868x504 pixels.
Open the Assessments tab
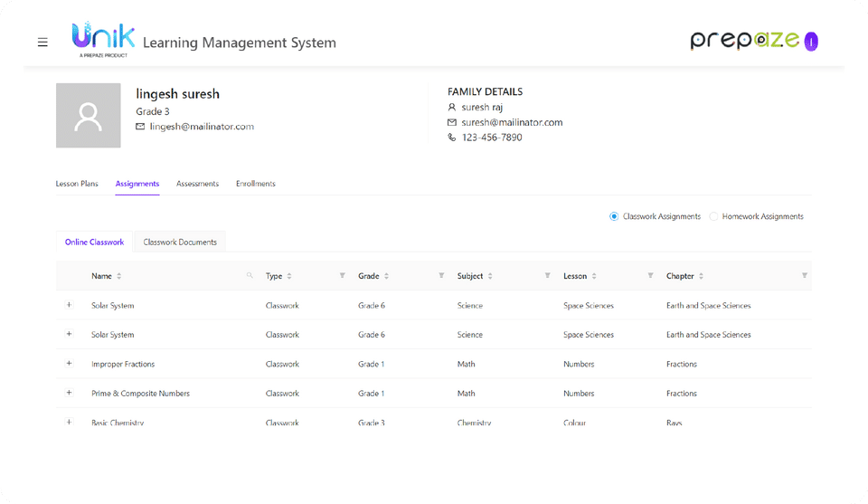198,184
